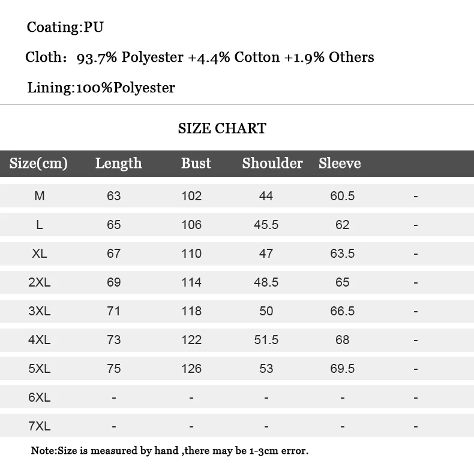Click the measurement error note
The image size is (474, 476).
click(169, 450)
